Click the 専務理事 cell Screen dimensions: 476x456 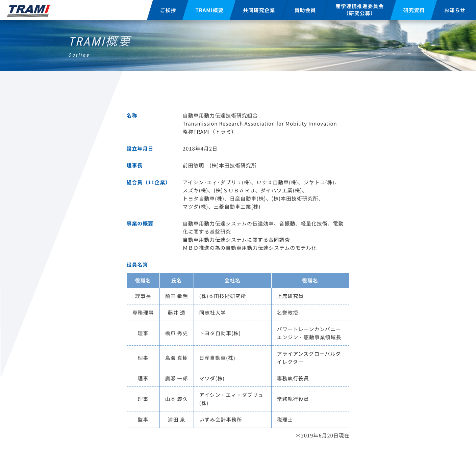(x=143, y=313)
